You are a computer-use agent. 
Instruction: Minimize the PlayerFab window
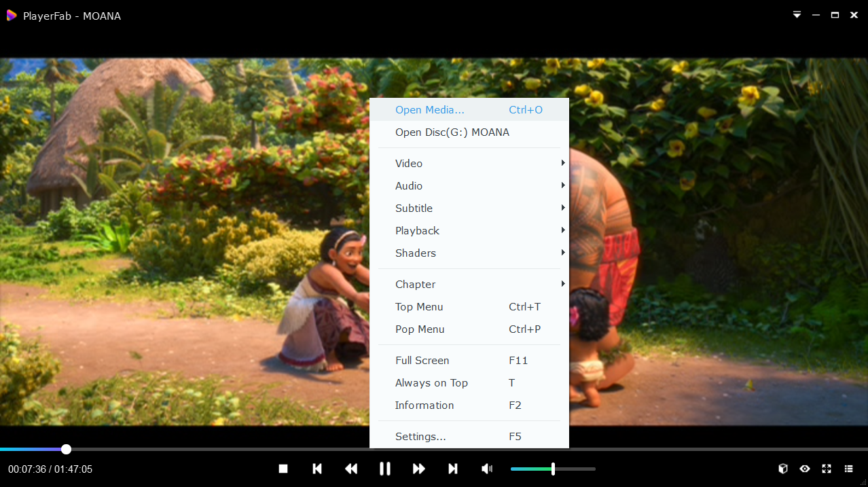click(x=816, y=15)
